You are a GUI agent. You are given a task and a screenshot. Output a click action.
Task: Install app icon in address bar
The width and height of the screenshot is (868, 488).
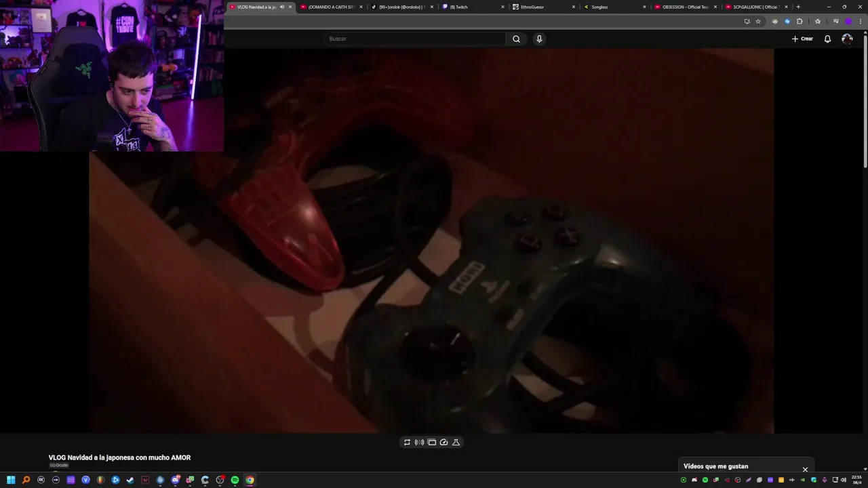coord(747,21)
